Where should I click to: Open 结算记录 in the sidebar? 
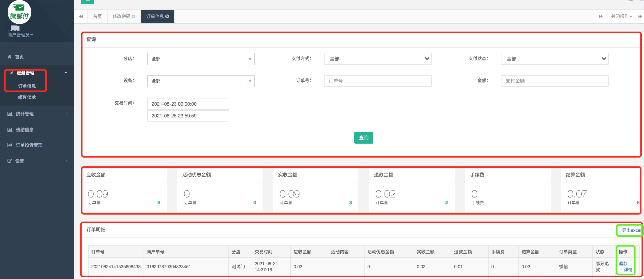click(x=27, y=97)
